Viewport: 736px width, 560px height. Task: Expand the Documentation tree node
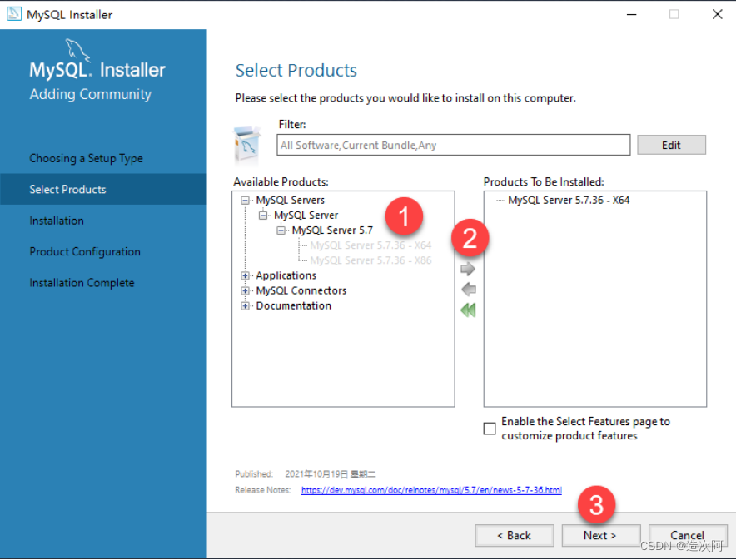point(245,306)
